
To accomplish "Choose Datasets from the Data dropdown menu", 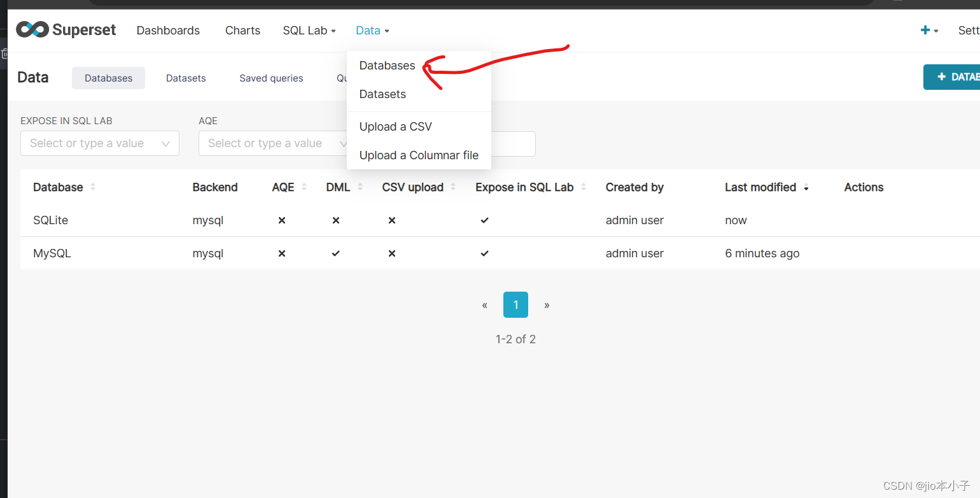I will click(382, 94).
